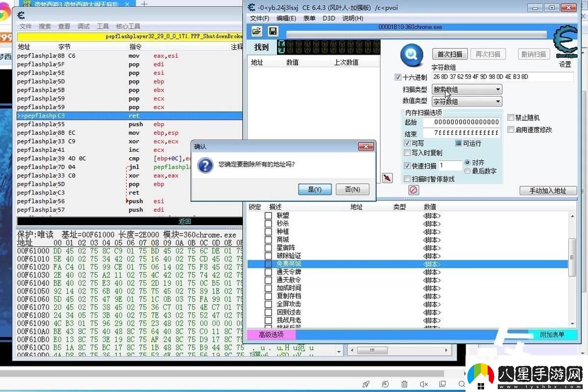Click the 首次扫描 button
The image size is (588, 392).
[450, 54]
